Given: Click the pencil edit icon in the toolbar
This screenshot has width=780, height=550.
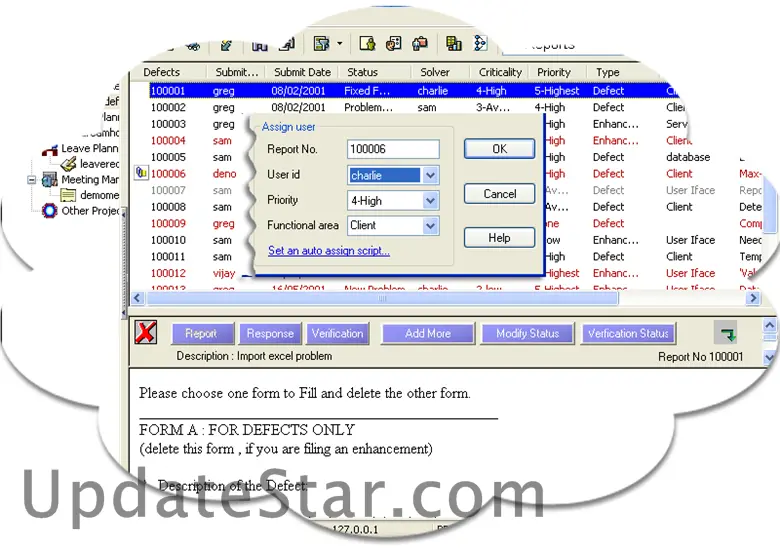Looking at the screenshot, I should [226, 46].
